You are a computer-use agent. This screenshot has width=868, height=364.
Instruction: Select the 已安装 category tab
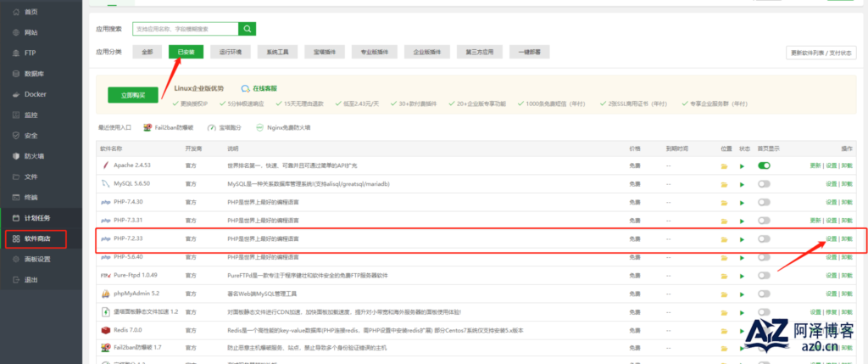point(185,52)
